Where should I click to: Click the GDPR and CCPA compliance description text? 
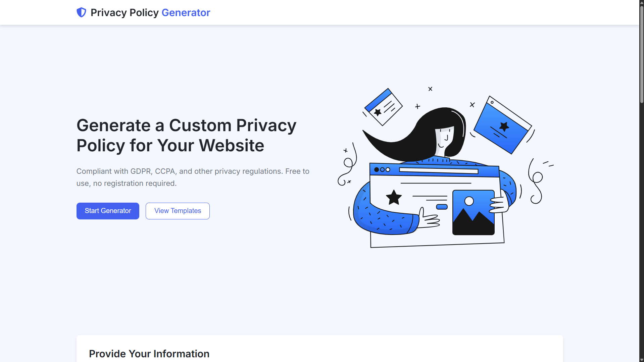click(193, 177)
